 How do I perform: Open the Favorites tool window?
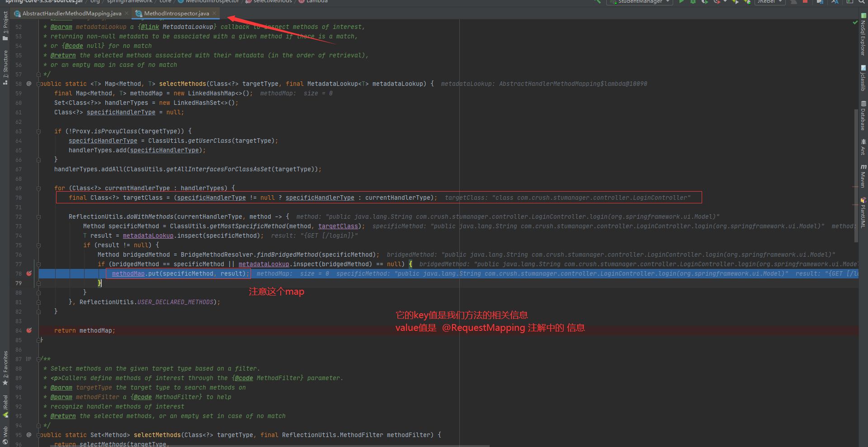point(5,368)
